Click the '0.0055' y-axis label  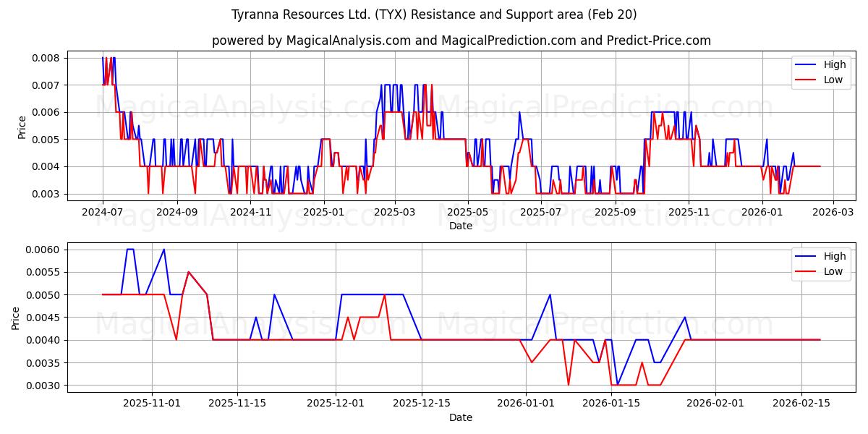tap(44, 272)
